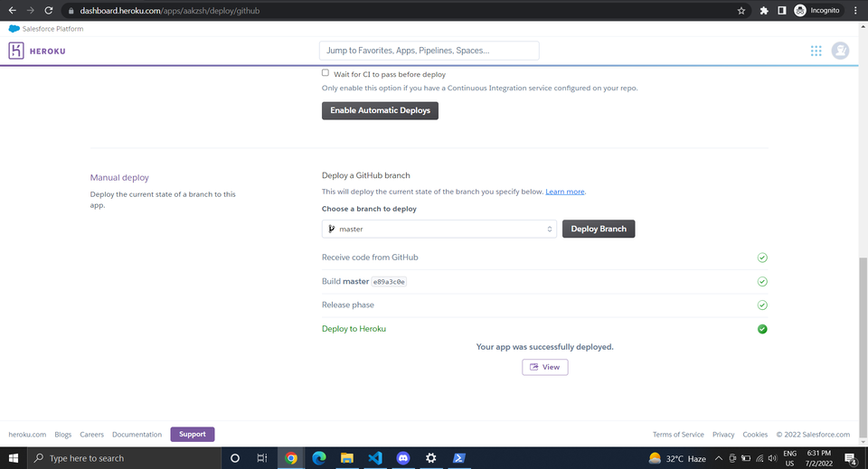Switch to Visual Studio Code in taskbar

[x=374, y=458]
